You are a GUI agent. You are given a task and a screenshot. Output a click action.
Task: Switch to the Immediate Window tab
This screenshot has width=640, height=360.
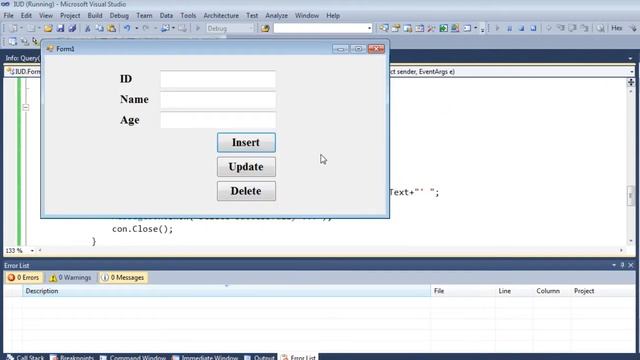coord(204,357)
